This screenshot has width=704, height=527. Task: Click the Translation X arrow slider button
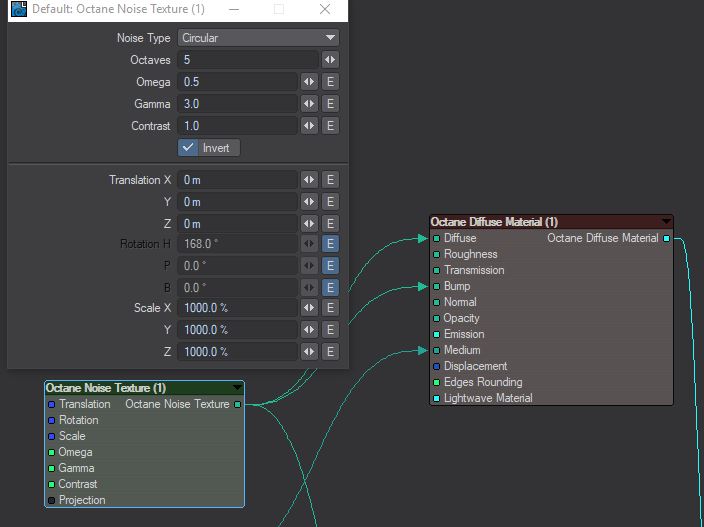309,180
